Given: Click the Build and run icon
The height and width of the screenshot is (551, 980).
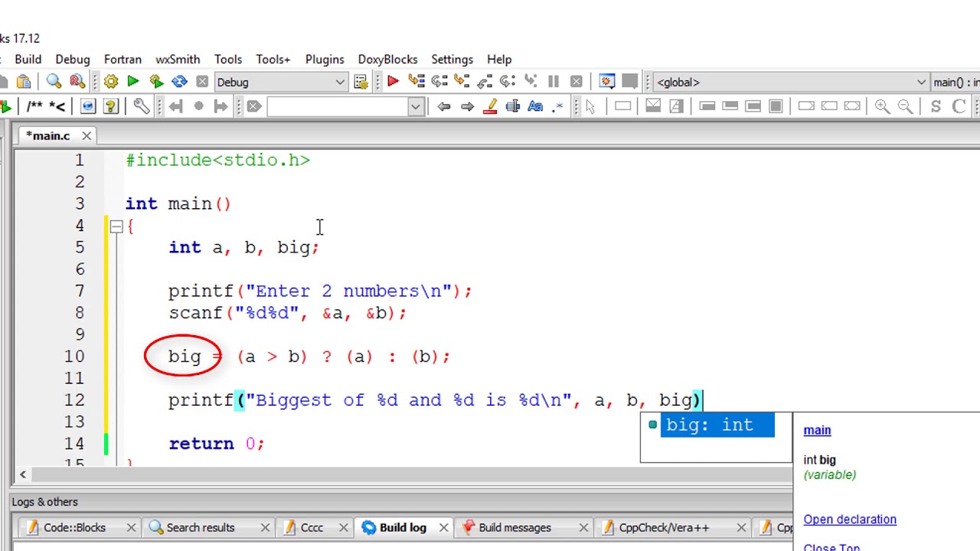Looking at the screenshot, I should tap(156, 82).
